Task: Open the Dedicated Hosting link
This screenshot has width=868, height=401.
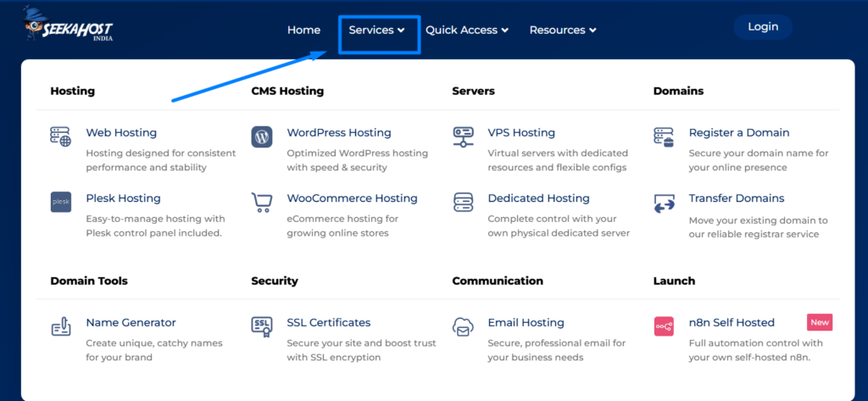Action: (x=538, y=198)
